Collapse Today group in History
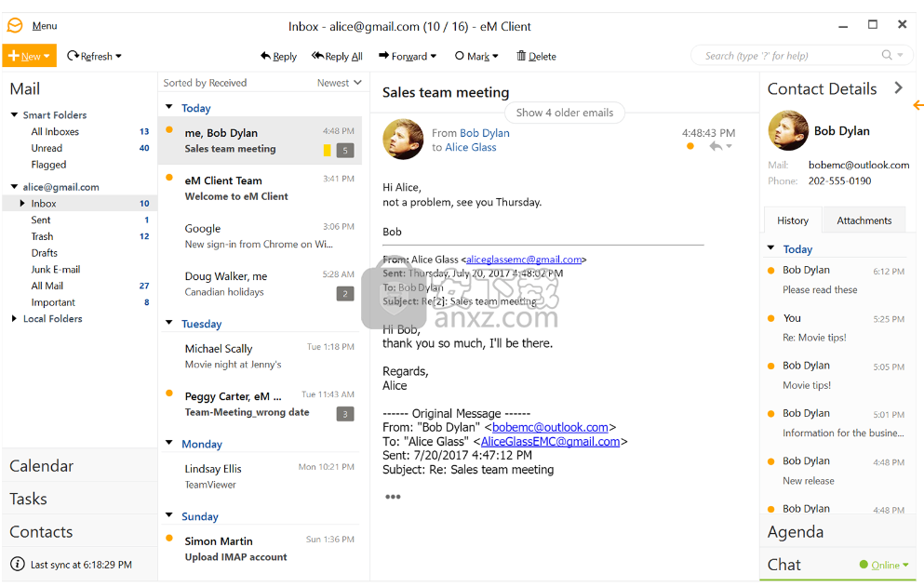This screenshot has width=924, height=587. [770, 248]
